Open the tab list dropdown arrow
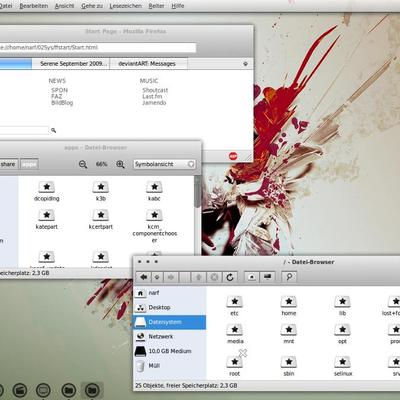Viewport: 400px width, 400px height. pos(246,64)
